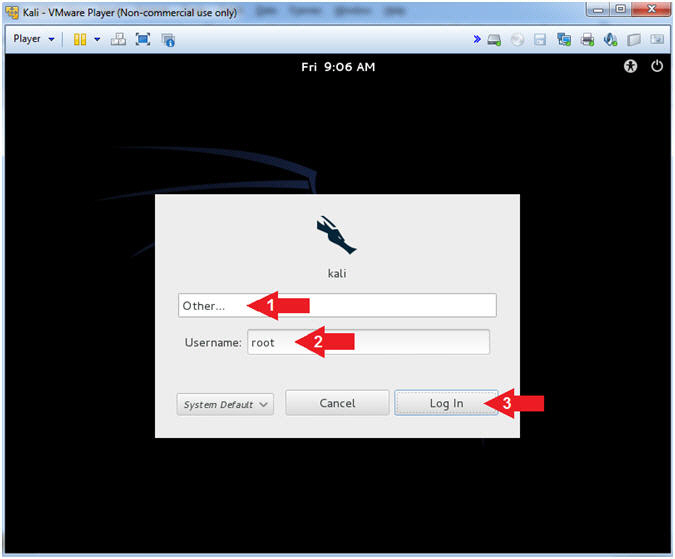Enter full screen mode icon
Image resolution: width=675 pixels, height=559 pixels.
click(143, 40)
